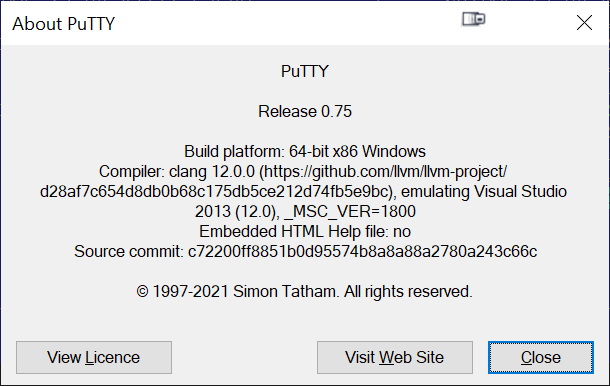Viewport: 610px width, 386px height.
Task: Click the 2013 (12.0) text
Action: [x=237, y=212]
